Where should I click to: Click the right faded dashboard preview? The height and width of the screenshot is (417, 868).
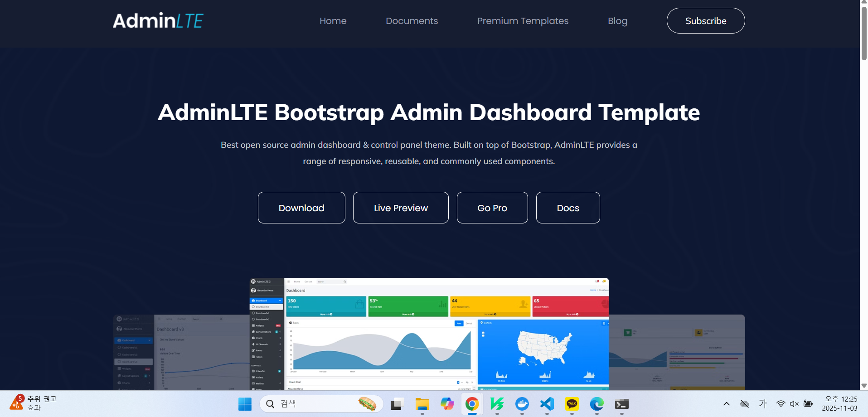pos(677,353)
